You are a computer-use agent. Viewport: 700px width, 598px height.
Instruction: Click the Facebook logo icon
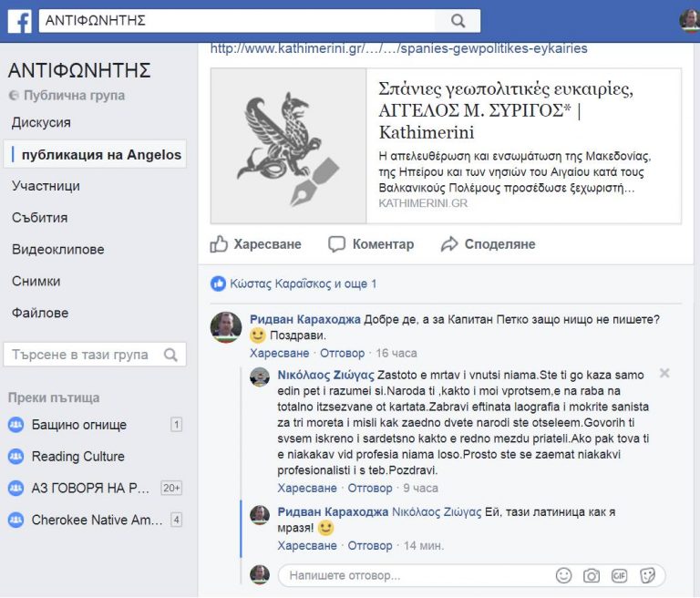[x=19, y=20]
